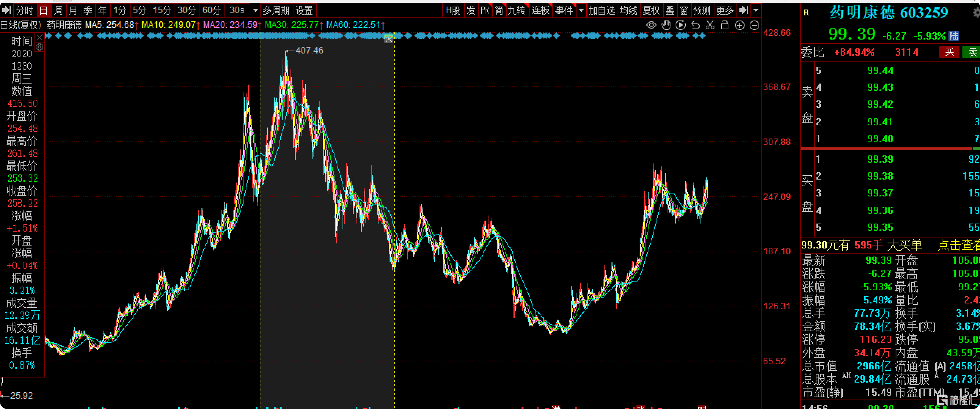Viewport: 980px width, 409px height.
Task: Toggle the chart lock icon
Action: [x=725, y=25]
